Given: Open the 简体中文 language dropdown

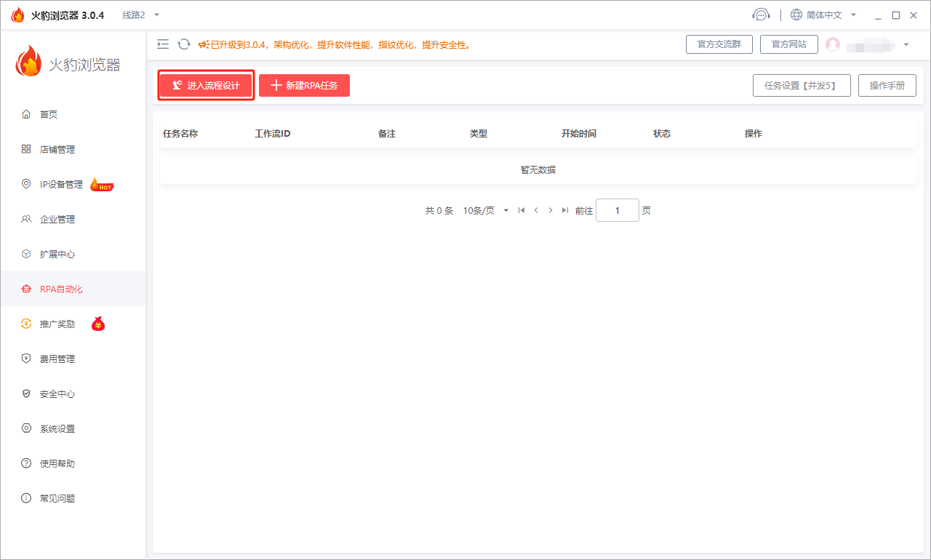Looking at the screenshot, I should [x=818, y=14].
